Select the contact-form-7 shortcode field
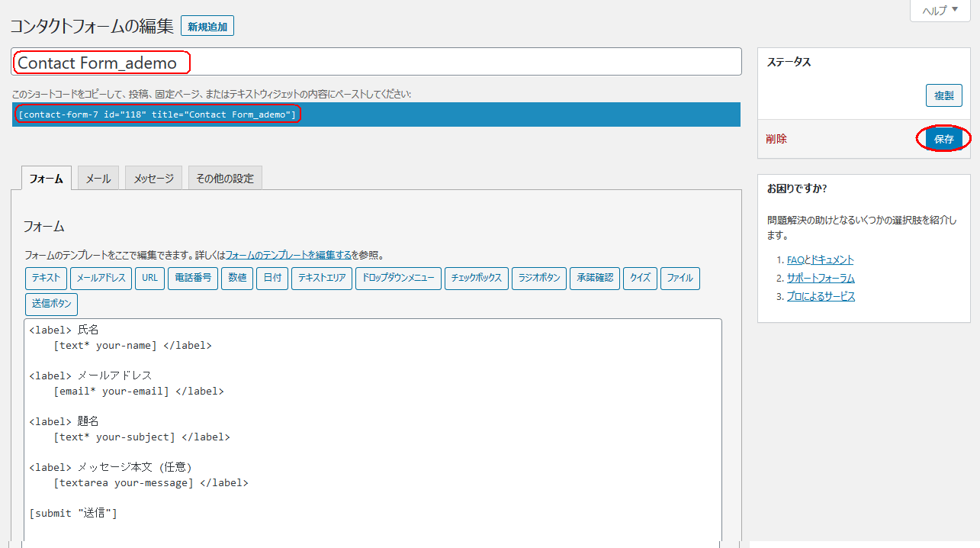This screenshot has height=548, width=980. pyautogui.click(x=377, y=114)
